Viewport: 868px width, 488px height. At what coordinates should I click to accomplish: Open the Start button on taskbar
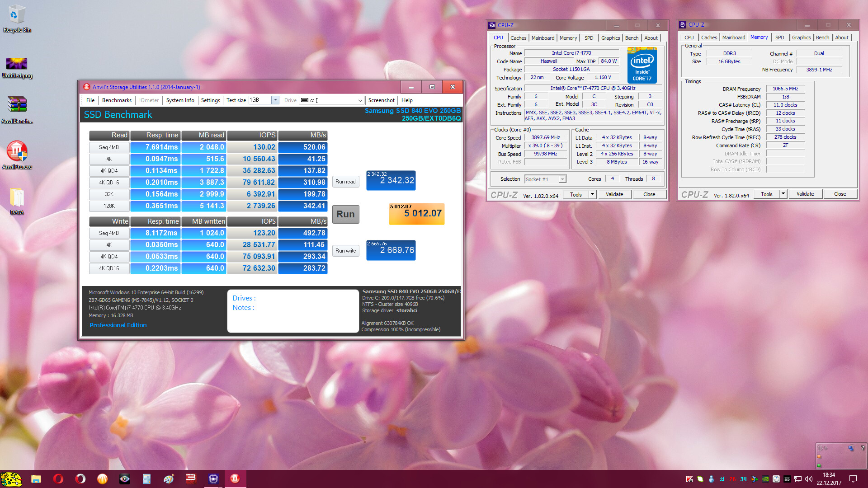tap(11, 479)
